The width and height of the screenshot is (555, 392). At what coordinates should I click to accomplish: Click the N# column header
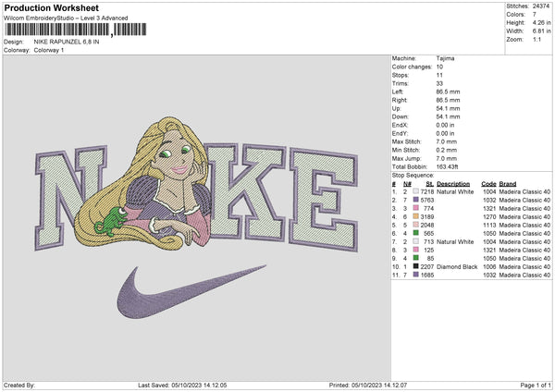[x=407, y=184]
